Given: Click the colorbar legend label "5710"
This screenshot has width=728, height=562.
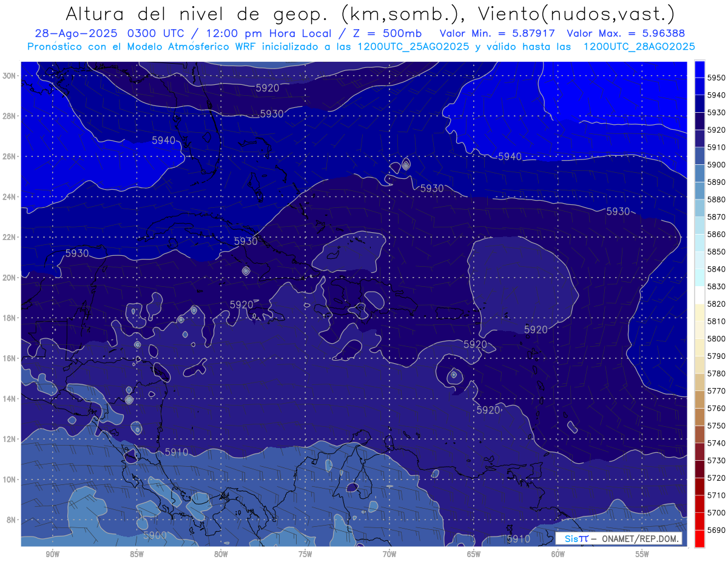Looking at the screenshot, I should pyautogui.click(x=716, y=495).
